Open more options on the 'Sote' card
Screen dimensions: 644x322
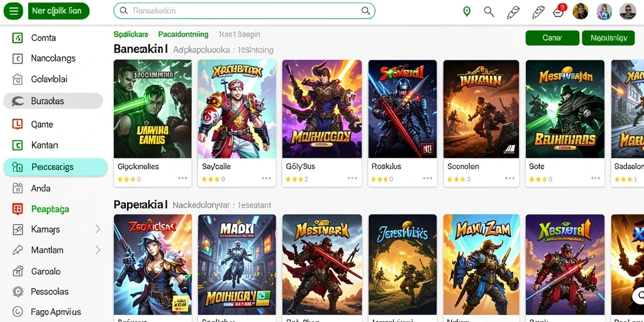596,178
